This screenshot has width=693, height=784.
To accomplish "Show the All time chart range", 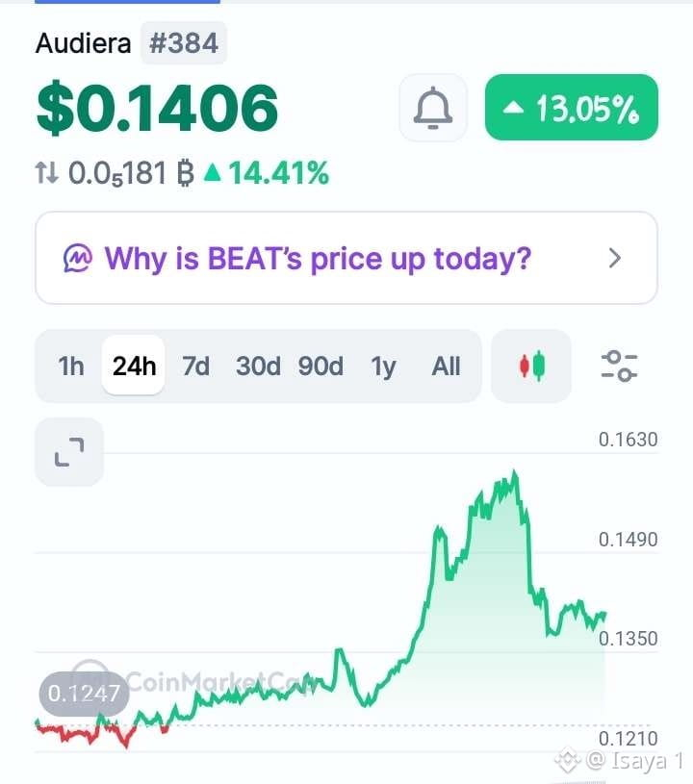I will [446, 366].
